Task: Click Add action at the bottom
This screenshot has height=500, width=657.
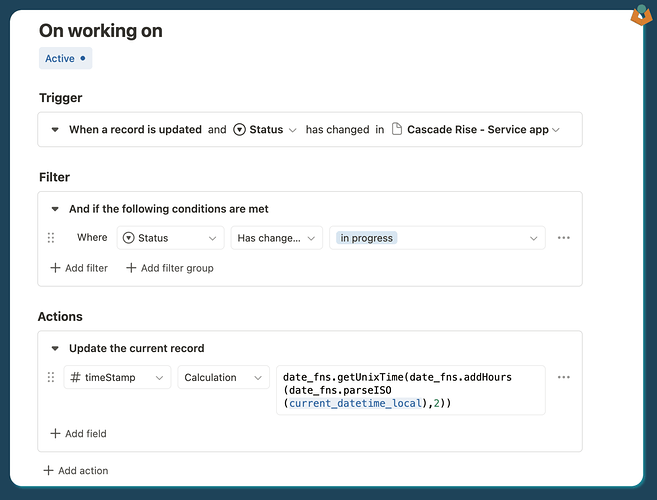Action: point(75,470)
